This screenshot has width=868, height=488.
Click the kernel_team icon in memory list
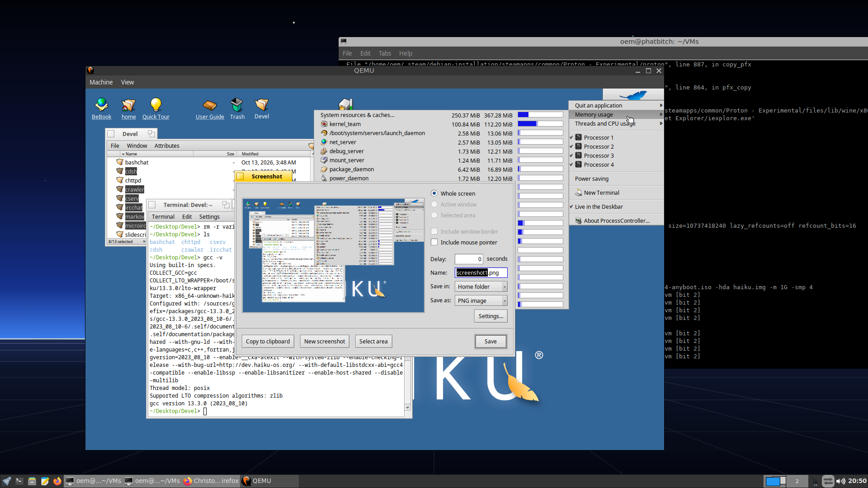324,124
